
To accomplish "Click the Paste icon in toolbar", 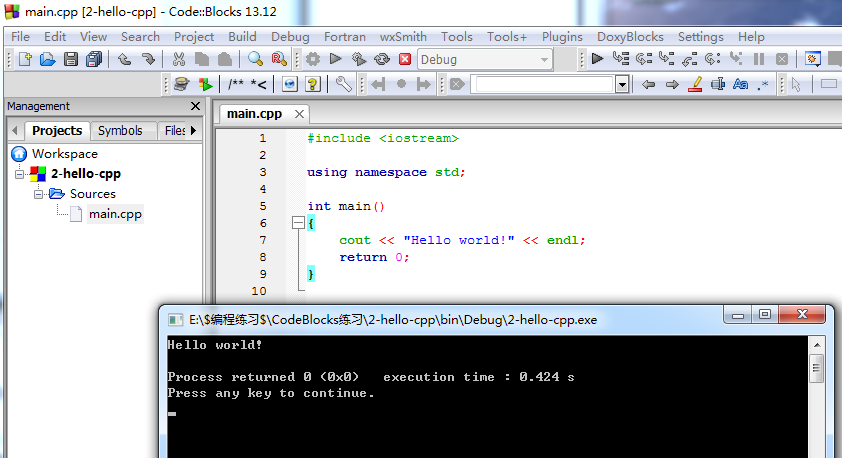I will (225, 59).
